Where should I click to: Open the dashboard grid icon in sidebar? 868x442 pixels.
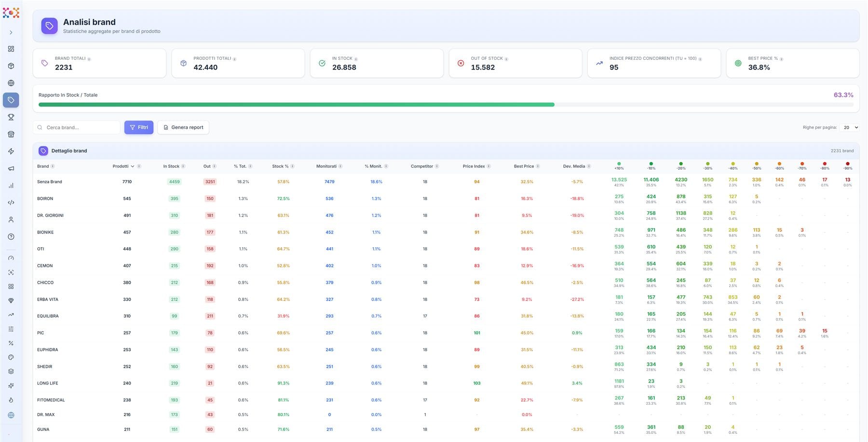[11, 49]
